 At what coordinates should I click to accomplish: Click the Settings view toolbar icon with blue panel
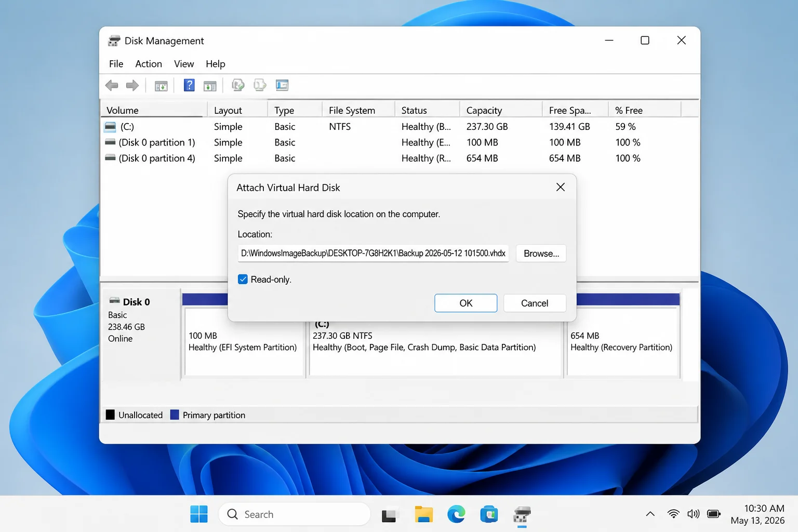click(x=282, y=85)
